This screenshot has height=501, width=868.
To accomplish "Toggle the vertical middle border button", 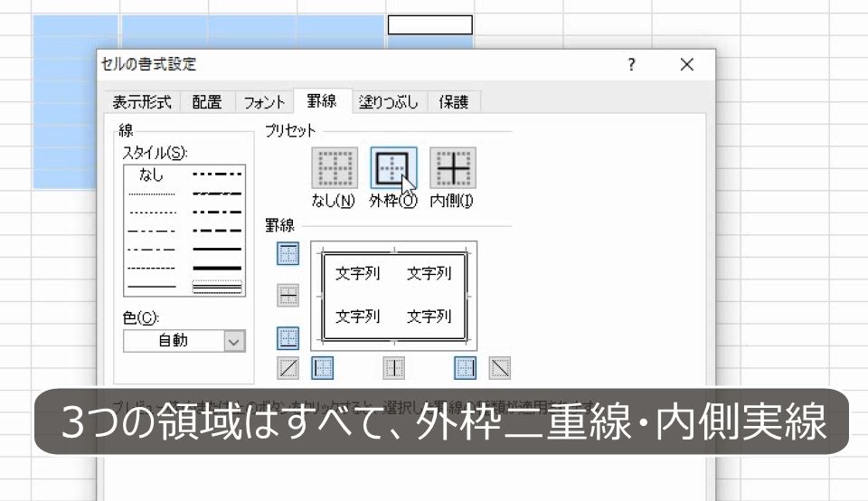I will point(393,367).
